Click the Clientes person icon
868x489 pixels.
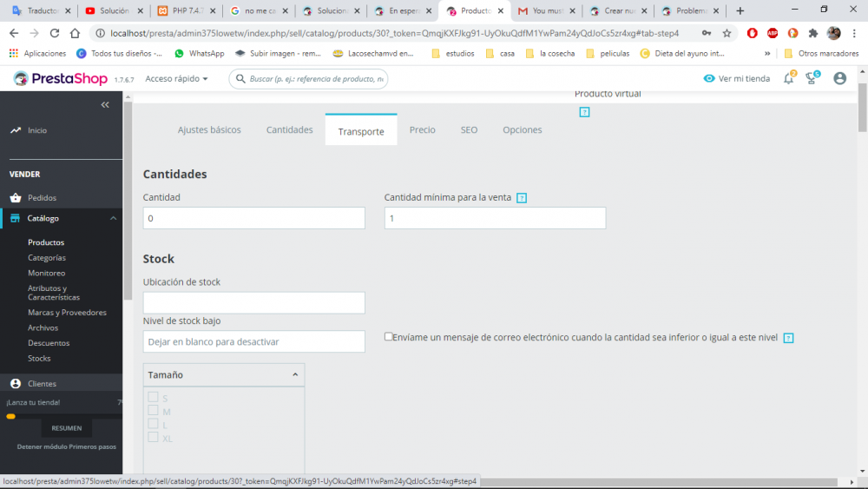16,383
